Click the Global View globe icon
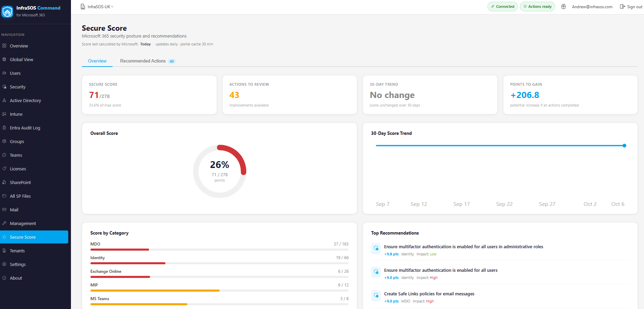 pyautogui.click(x=4, y=59)
